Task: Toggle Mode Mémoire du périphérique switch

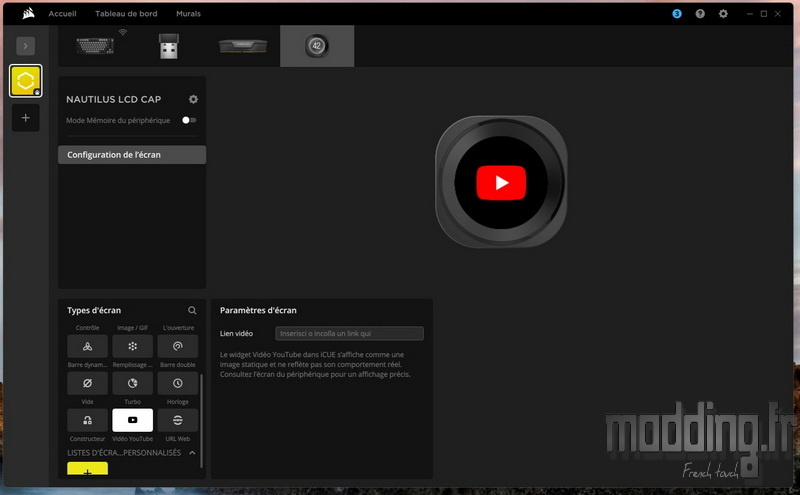Action: click(189, 120)
